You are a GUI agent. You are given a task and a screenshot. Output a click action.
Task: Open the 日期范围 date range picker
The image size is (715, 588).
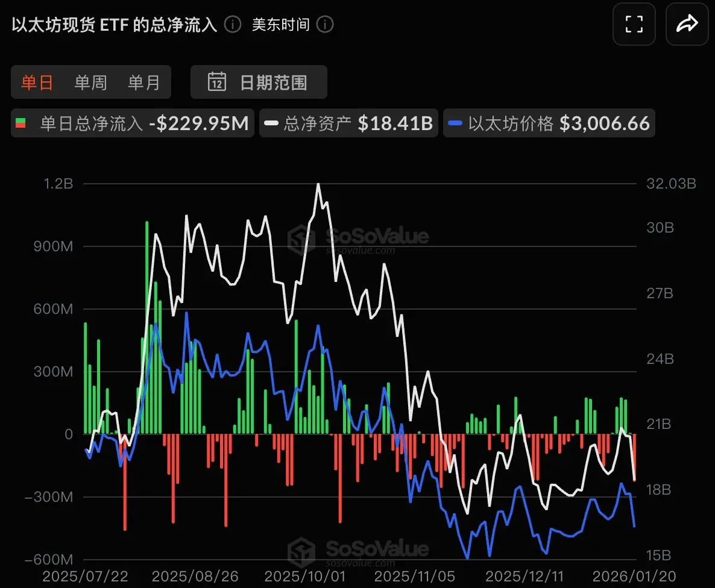[x=259, y=82]
